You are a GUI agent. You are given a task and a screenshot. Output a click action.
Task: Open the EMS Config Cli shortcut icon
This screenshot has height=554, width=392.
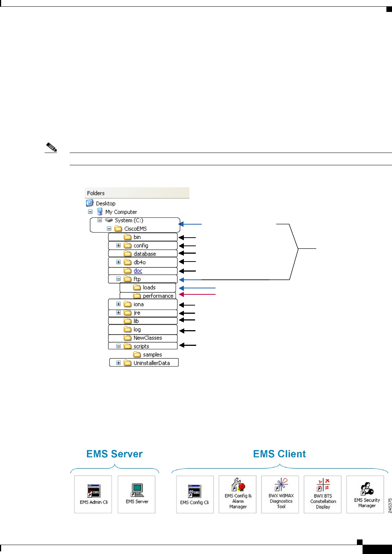[x=194, y=491]
